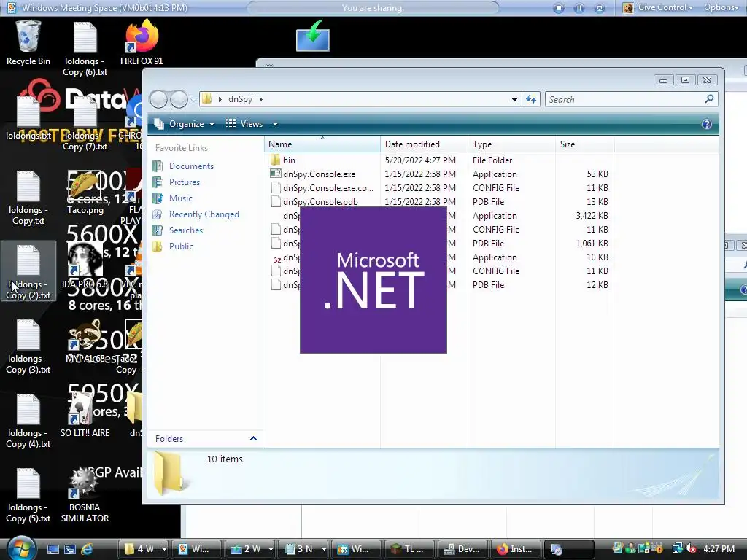Viewport: 747px width, 560px height.
Task: Click the Refresh button beside address bar
Action: pos(531,99)
